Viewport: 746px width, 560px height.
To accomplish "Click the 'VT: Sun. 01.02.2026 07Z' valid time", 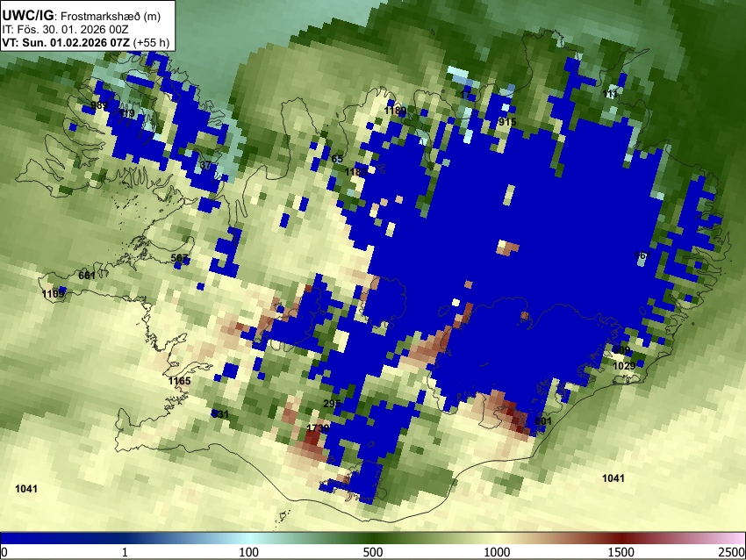I will (x=66, y=42).
